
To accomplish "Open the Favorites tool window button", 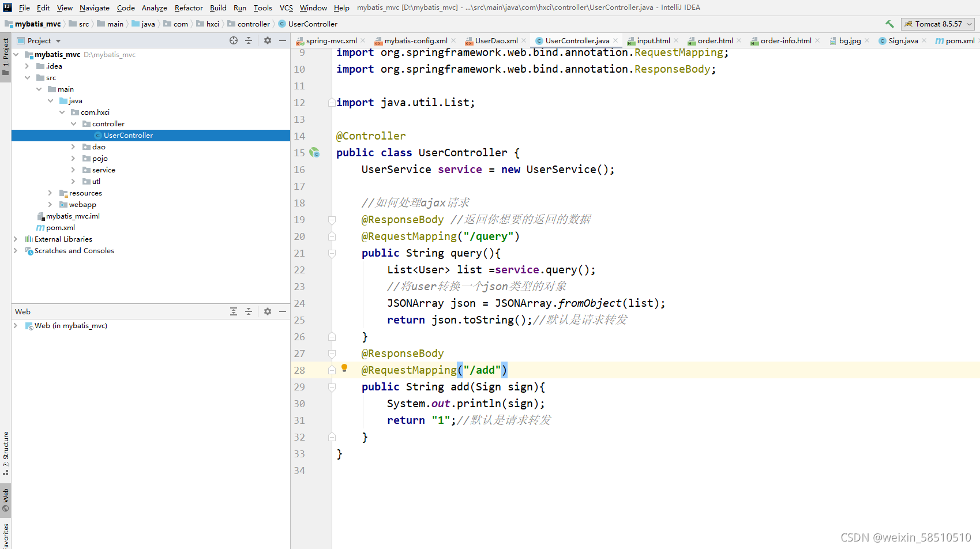I will tap(6, 535).
